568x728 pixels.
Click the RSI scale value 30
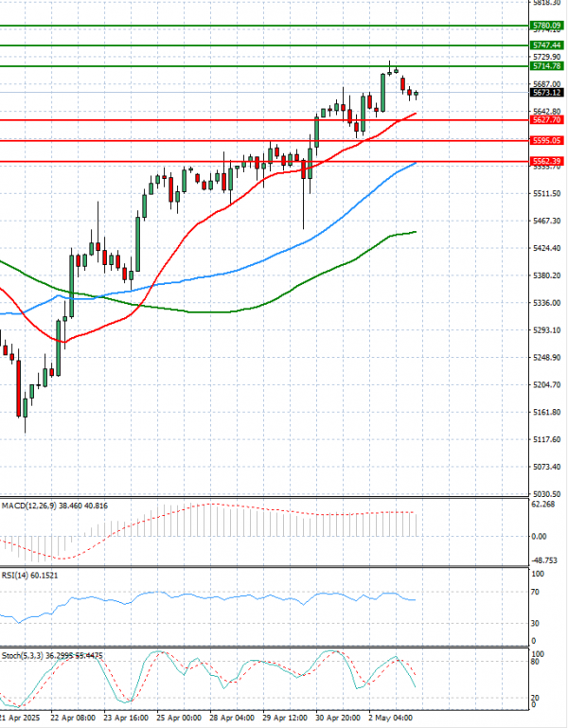[535, 624]
